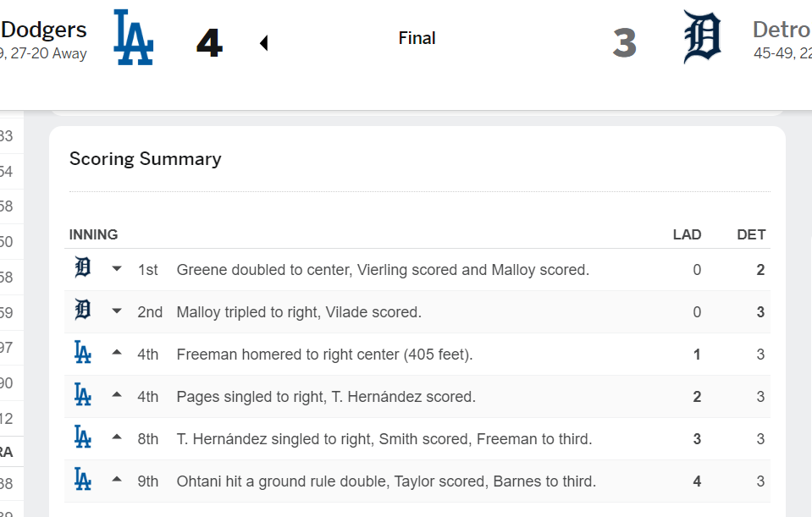Click Tigers logo in 2nd inning row

tap(82, 311)
